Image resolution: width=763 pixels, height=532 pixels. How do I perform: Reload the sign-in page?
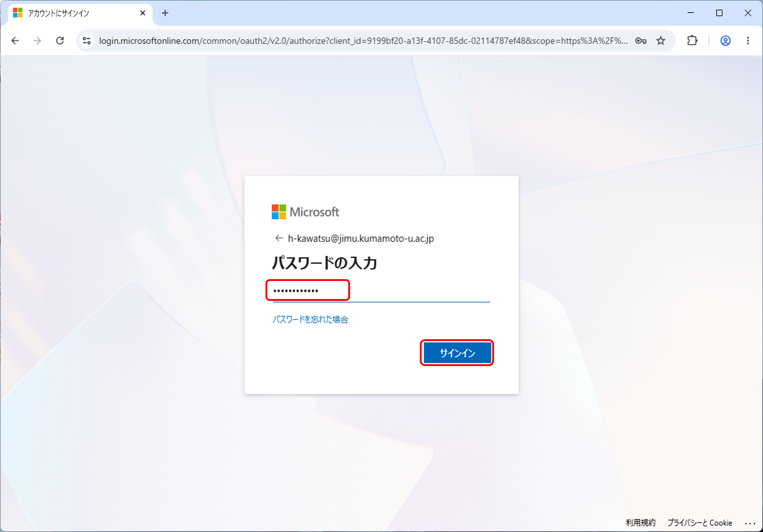(x=60, y=41)
